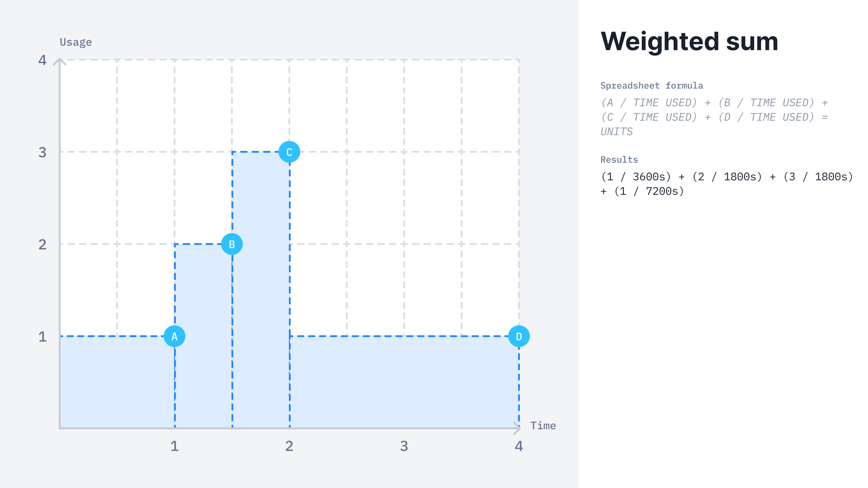Select the circle marker labeled D

(x=519, y=336)
